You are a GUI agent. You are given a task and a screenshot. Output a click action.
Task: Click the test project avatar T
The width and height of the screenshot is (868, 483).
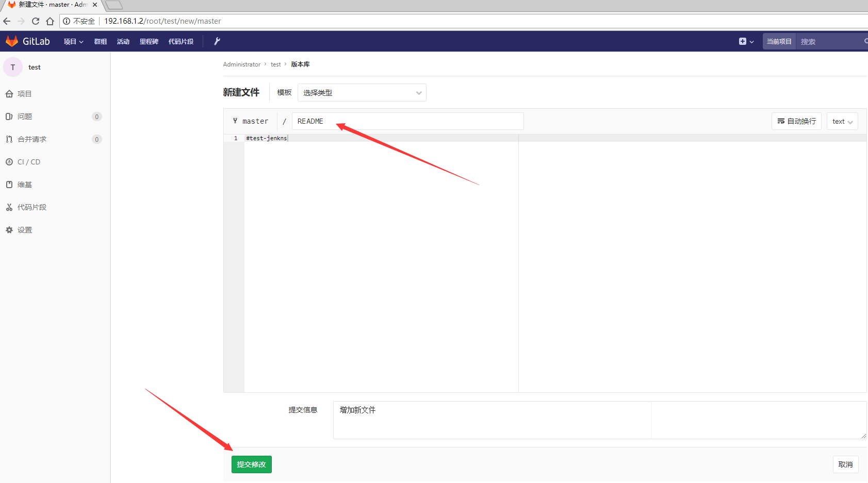[x=13, y=67]
